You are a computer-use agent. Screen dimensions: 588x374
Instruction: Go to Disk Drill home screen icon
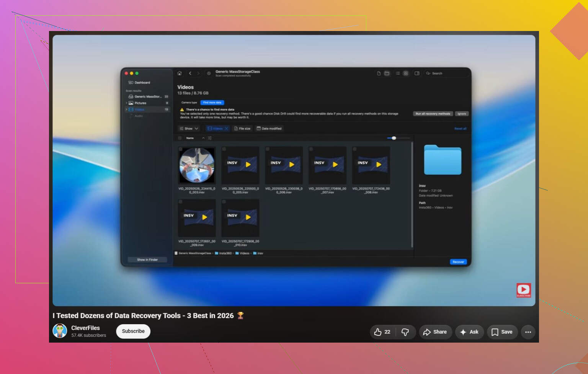click(x=179, y=73)
